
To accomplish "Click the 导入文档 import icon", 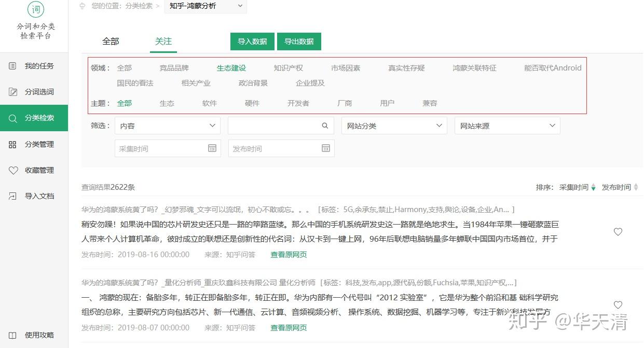I will point(13,196).
